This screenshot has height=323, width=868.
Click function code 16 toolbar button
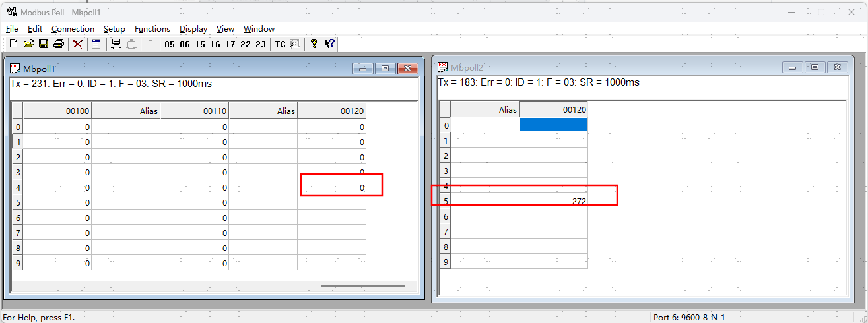(215, 44)
